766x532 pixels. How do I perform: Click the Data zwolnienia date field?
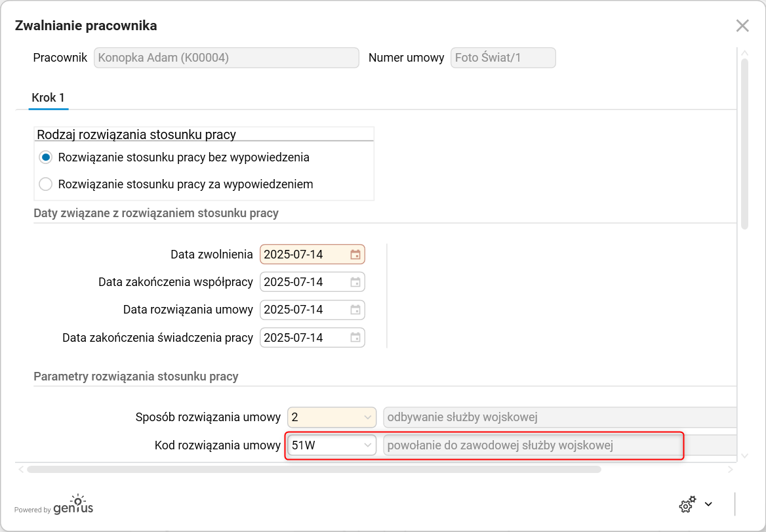point(303,255)
